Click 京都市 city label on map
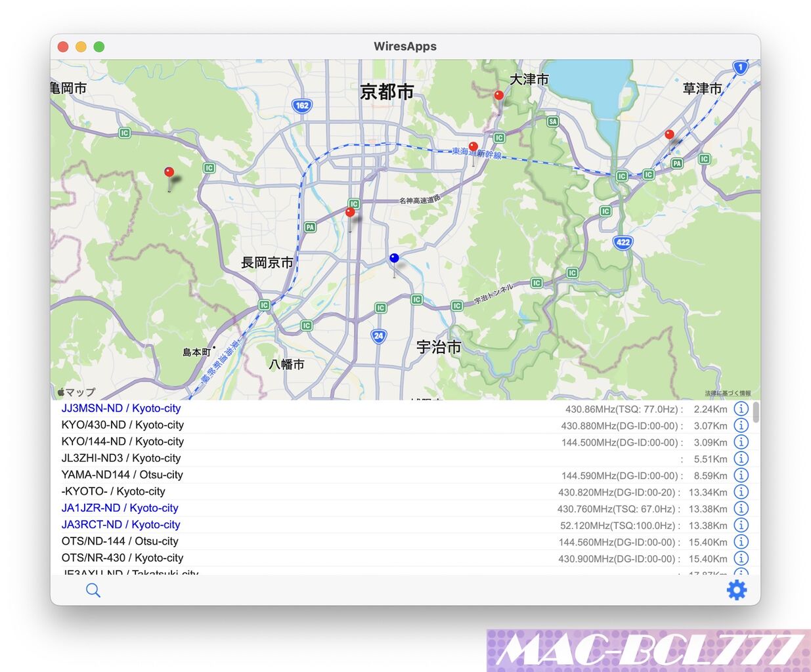Viewport: 811px width, 672px height. 387,92
